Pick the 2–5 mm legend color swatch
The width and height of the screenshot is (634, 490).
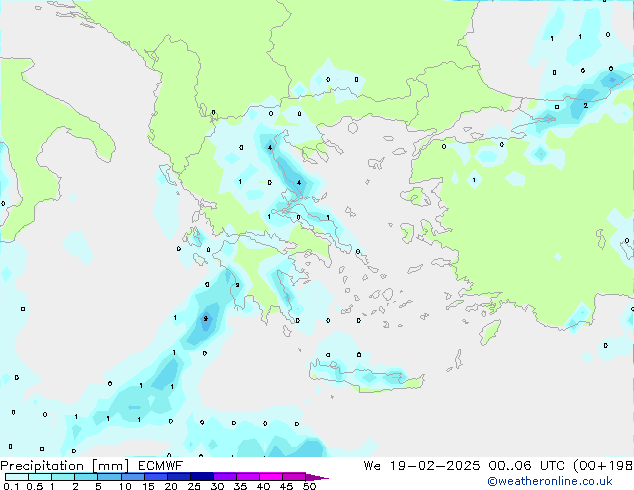tap(86, 477)
